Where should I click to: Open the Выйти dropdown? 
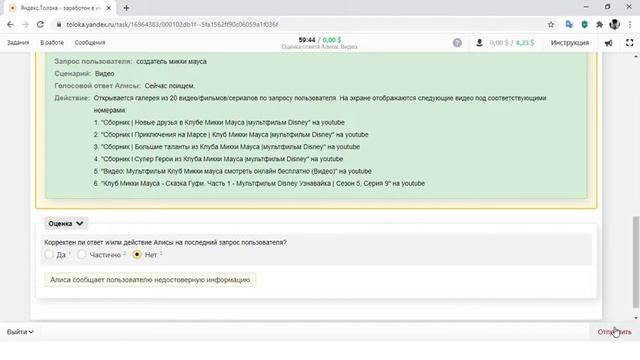[20, 332]
